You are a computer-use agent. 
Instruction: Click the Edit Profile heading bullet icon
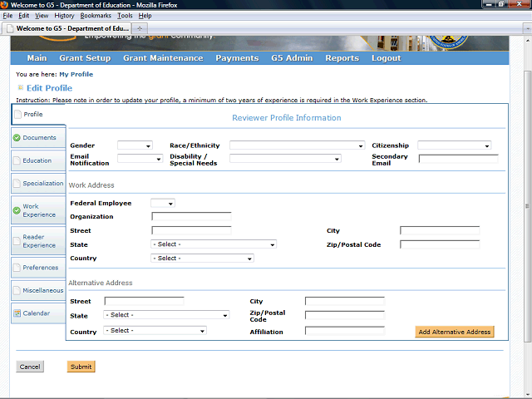21,87
